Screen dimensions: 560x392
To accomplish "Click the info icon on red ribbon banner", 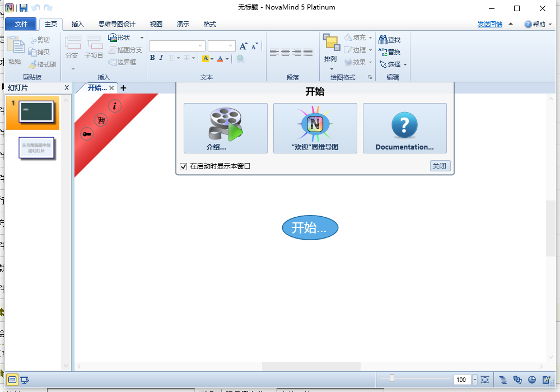I will pyautogui.click(x=115, y=106).
